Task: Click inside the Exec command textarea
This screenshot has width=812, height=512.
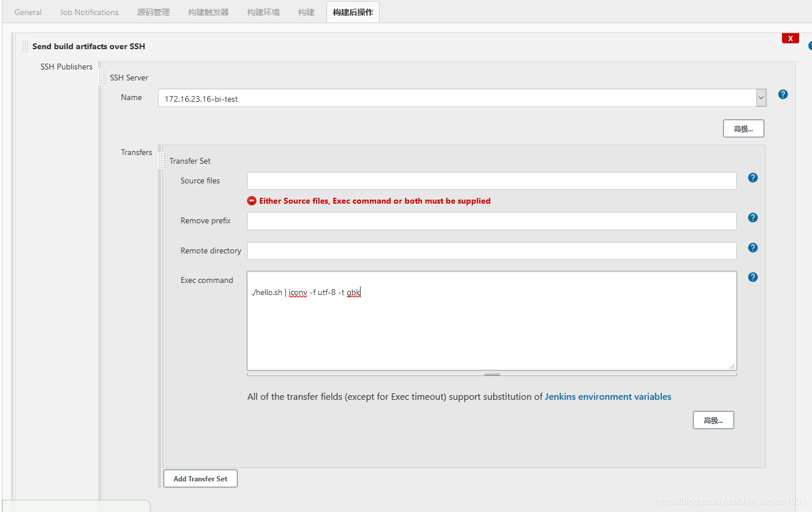Action: click(x=491, y=321)
